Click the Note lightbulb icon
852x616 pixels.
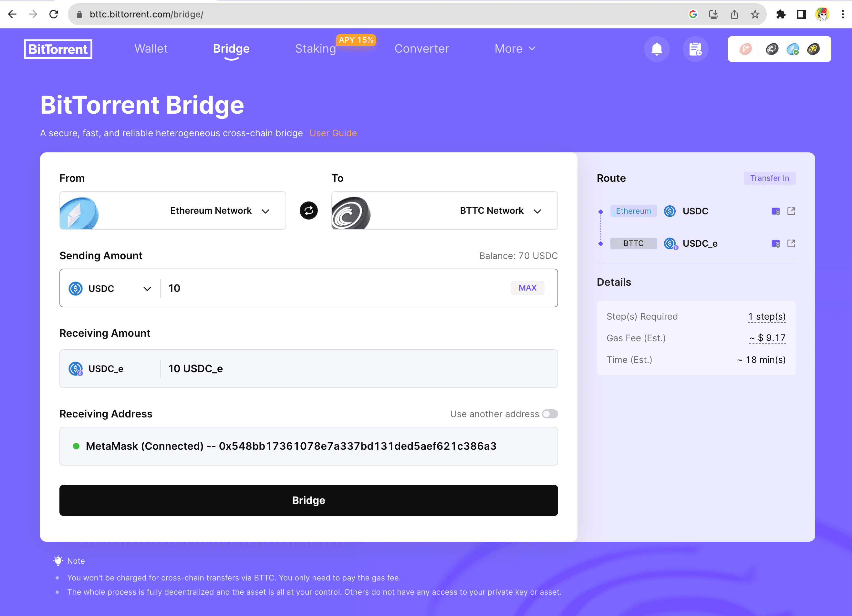[58, 561]
